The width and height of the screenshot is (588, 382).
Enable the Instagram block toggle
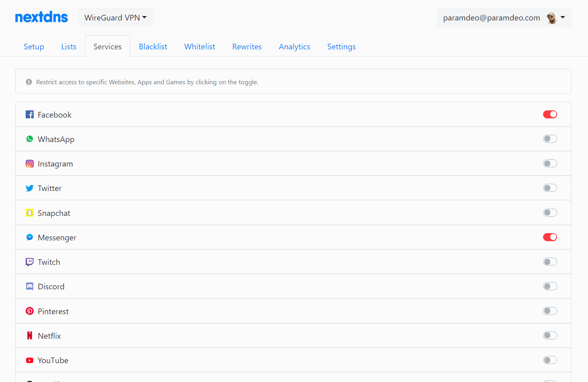pos(550,163)
